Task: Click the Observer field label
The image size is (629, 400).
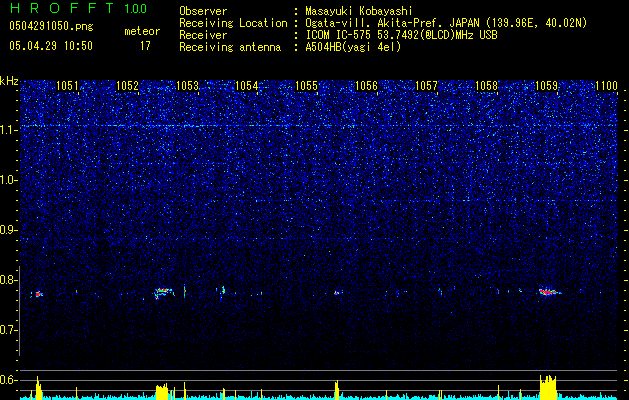Action: 203,11
